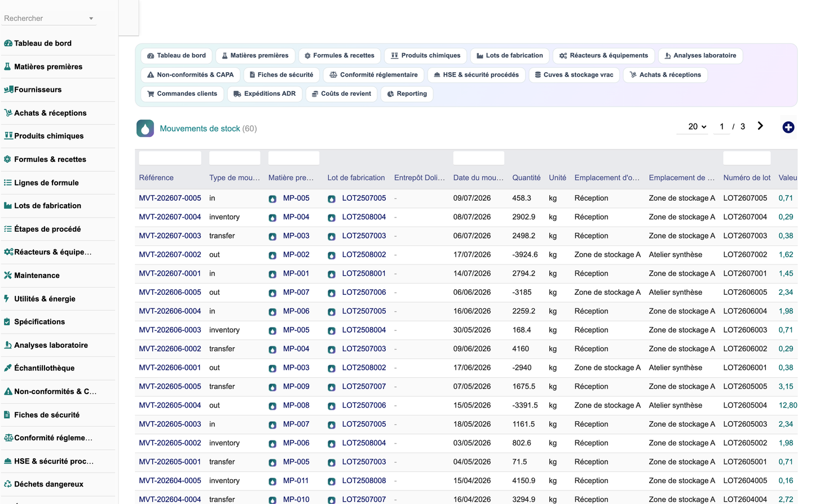
Task: Click the Non-conformités warning icon in sidebar
Action: coord(8,391)
